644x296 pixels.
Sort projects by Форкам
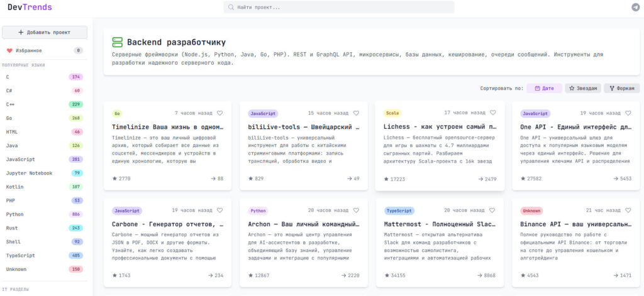tap(621, 88)
